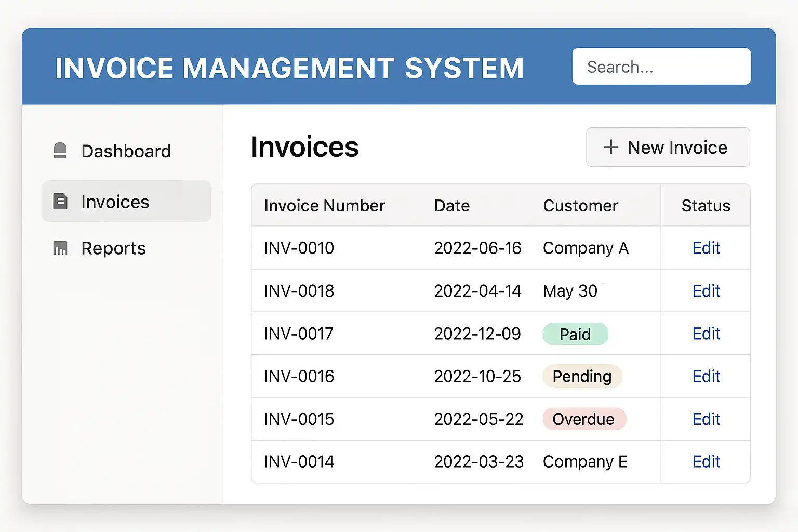Edit invoice INV-0010
Screen dimensions: 798x532
coord(706,248)
